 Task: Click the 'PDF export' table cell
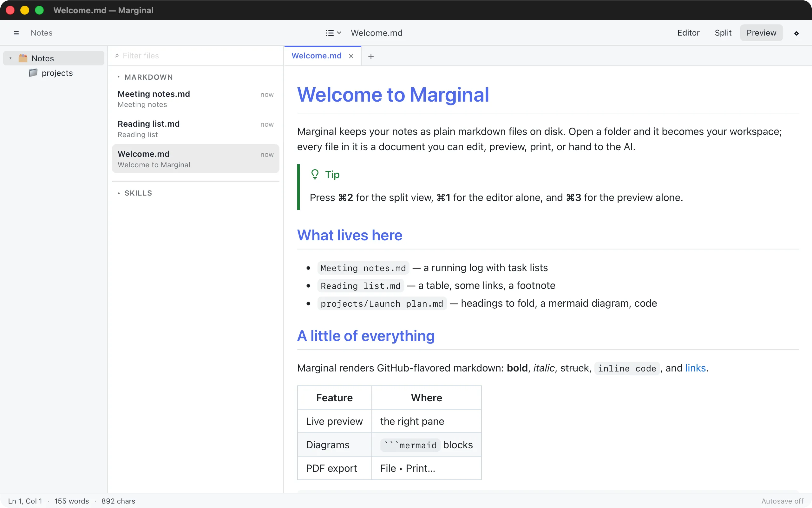point(334,468)
